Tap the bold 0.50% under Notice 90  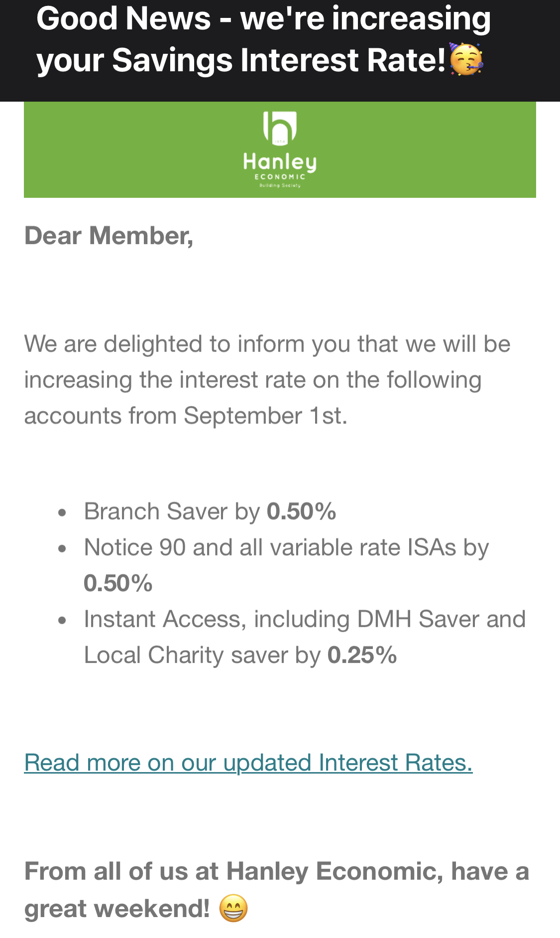tap(118, 583)
